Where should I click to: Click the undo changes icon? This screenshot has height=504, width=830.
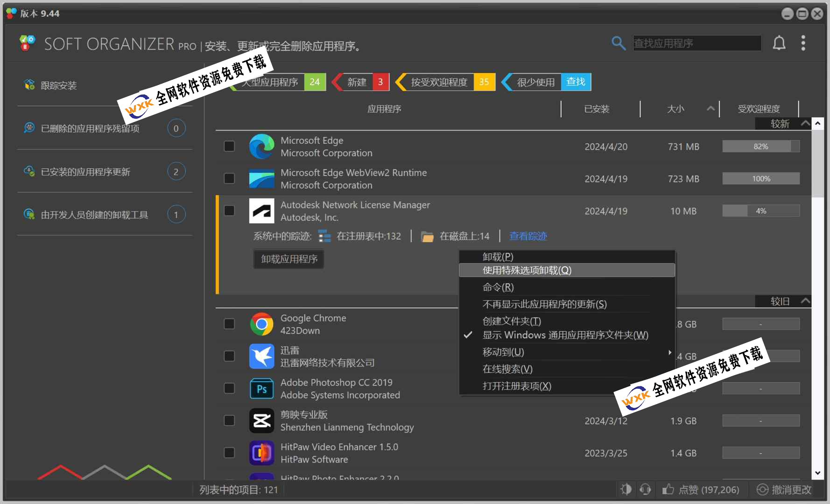tap(762, 489)
